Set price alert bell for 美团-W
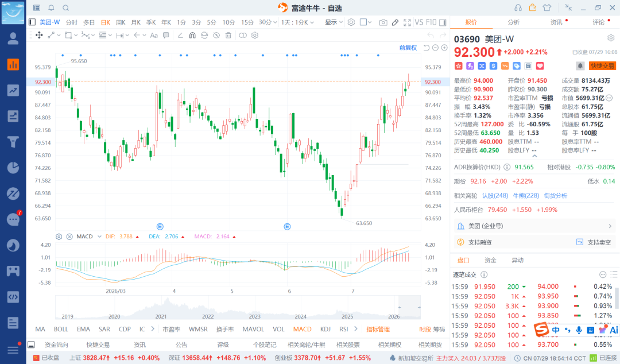This screenshot has height=364, width=620. [580, 65]
